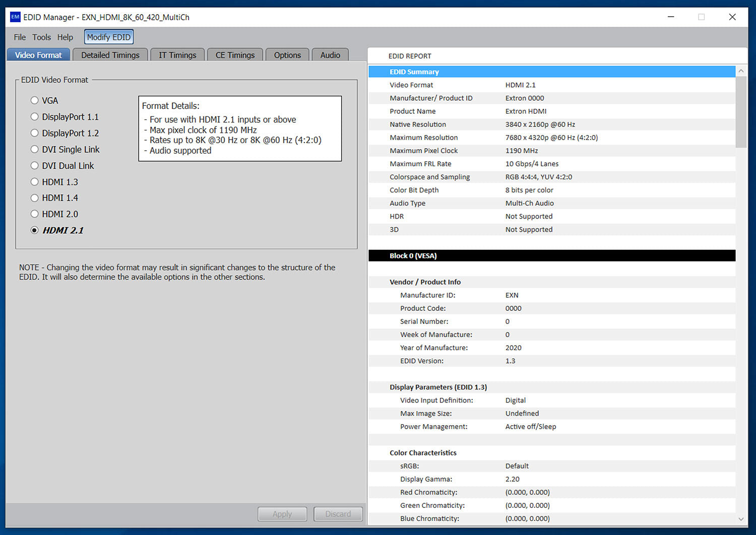Screen dimensions: 756x535
Task: Click the Video Input Definition value Digital
Action: 516,400
